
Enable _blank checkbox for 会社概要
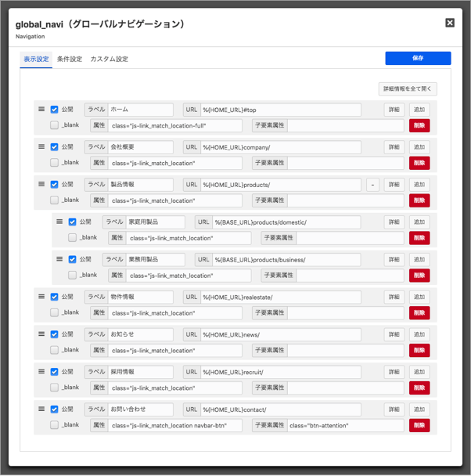[x=55, y=163]
